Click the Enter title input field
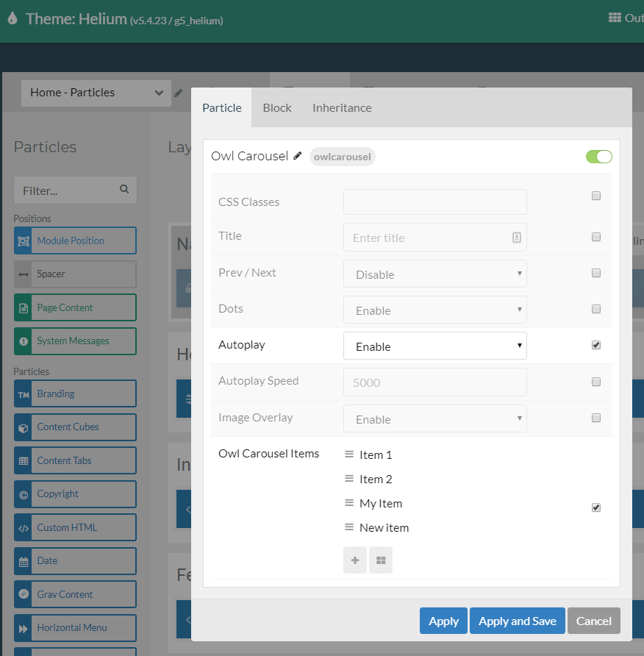This screenshot has width=644, height=656. tap(435, 238)
